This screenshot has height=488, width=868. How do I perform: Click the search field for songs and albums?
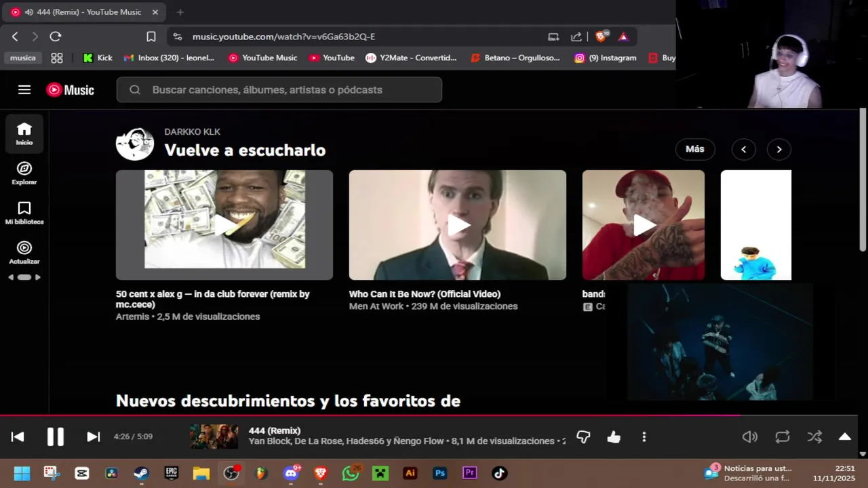[x=279, y=89]
